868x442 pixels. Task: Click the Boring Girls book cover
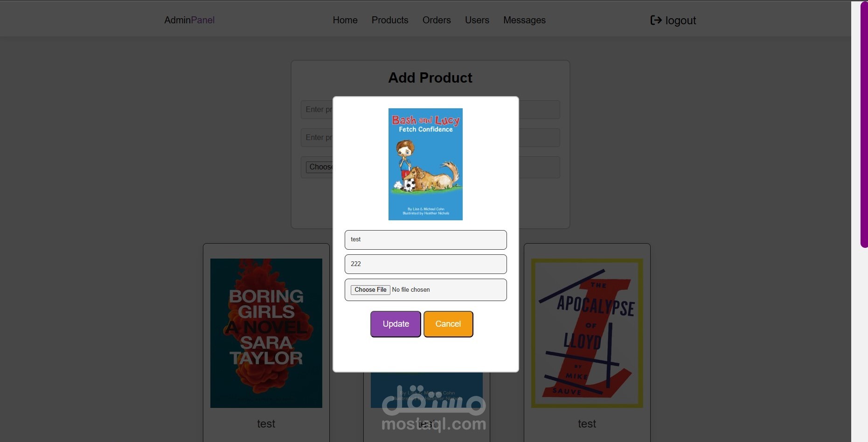[x=266, y=333]
